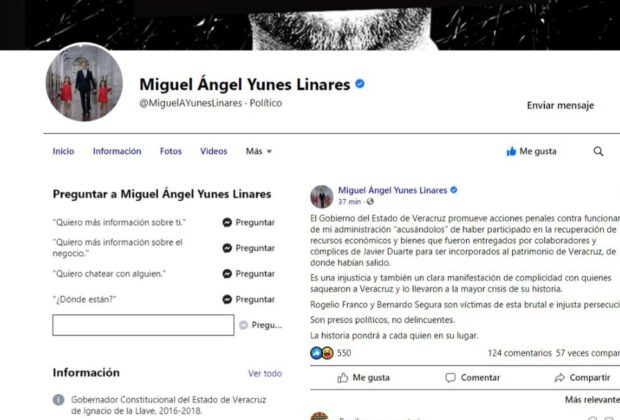This screenshot has width=620, height=420.
Task: Click the info icon beside Gobernador Constitucional
Action: pyautogui.click(x=59, y=400)
